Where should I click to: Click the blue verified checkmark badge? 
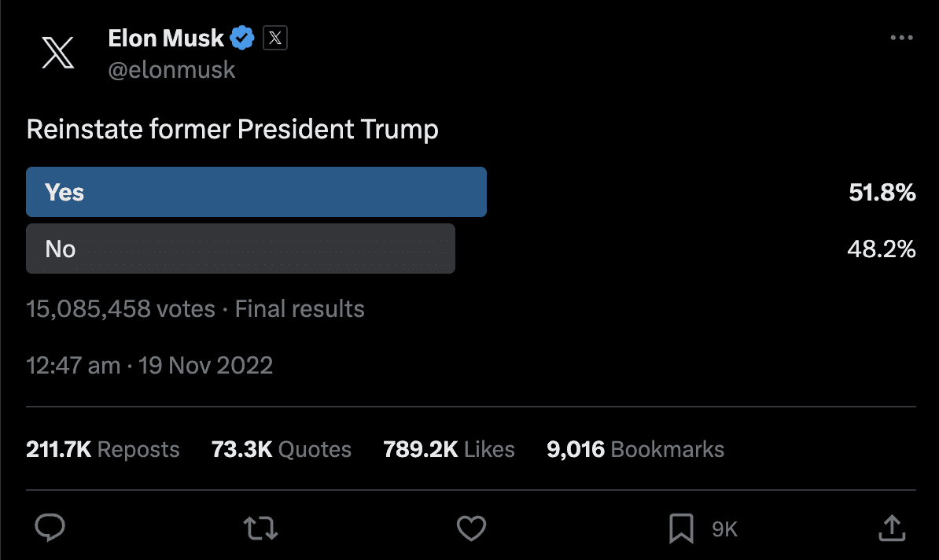(241, 38)
